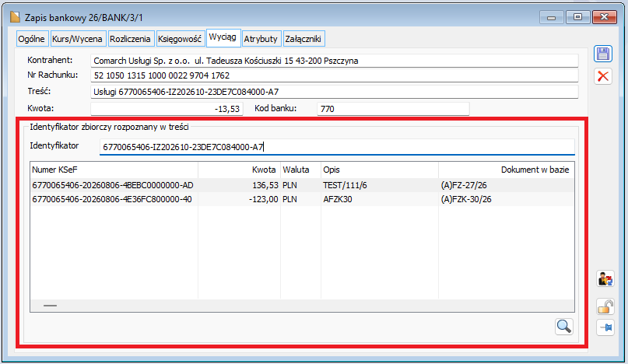
Task: Select the Wyciąg tab
Action: tap(223, 37)
